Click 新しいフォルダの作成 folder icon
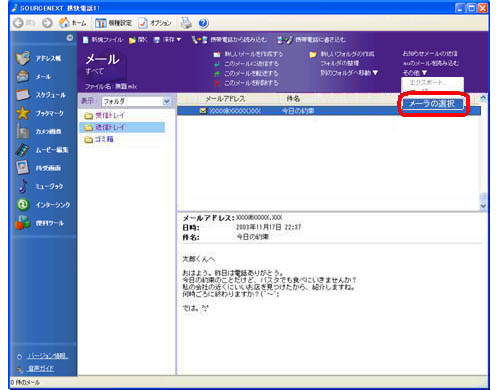 click(342, 54)
